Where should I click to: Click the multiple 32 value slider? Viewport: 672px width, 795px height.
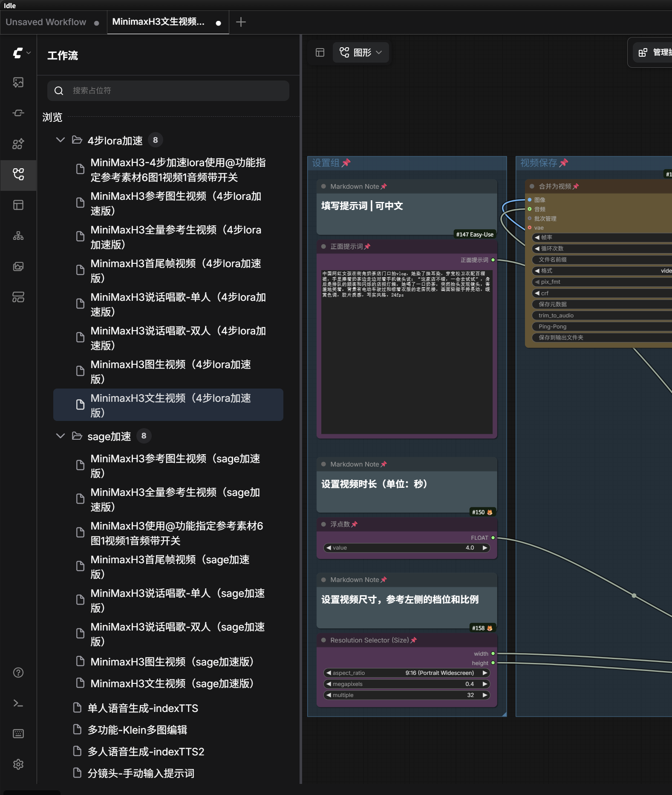pos(407,695)
